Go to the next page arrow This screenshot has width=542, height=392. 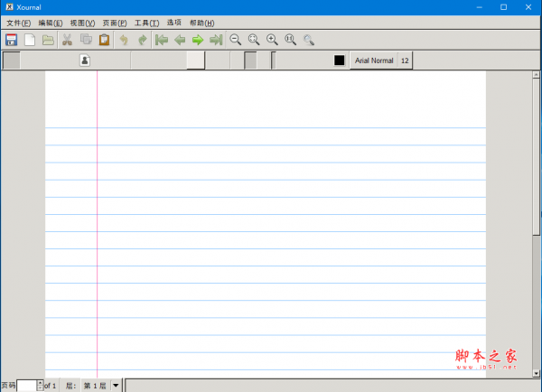point(198,40)
